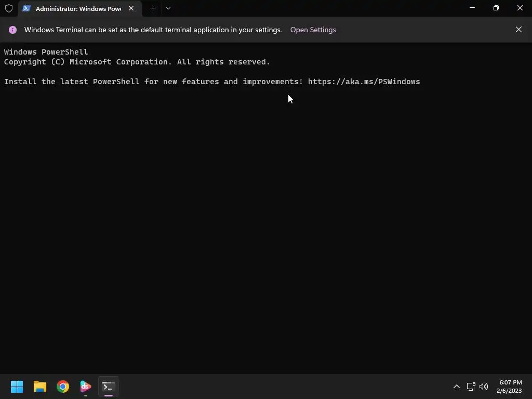Restore down the Terminal window
Image resolution: width=532 pixels, height=399 pixels.
496,8
